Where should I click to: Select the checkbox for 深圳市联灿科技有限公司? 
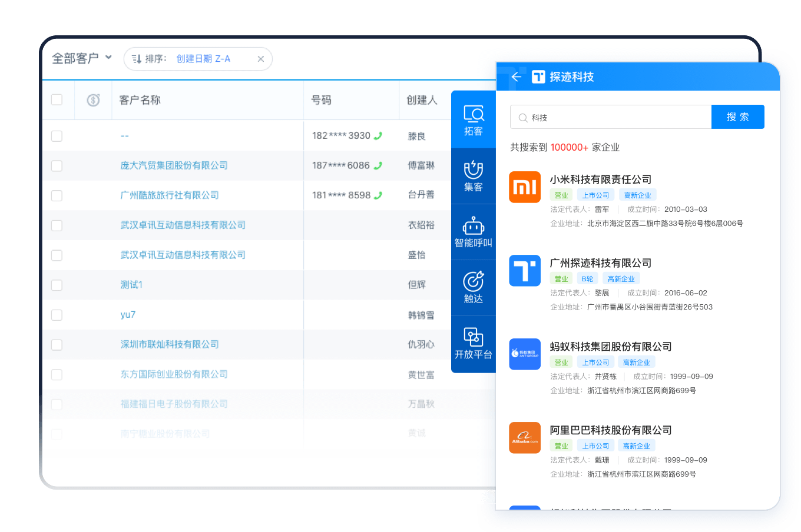pos(57,344)
